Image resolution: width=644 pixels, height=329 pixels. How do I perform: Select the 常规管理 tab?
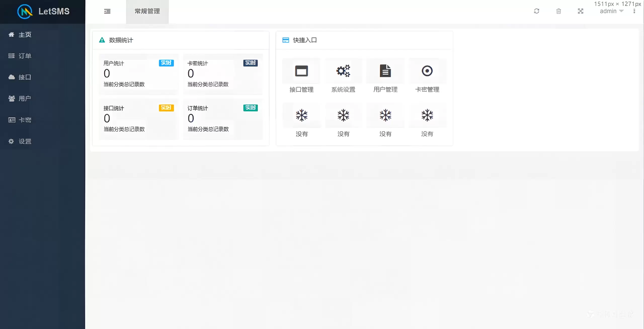(x=147, y=11)
